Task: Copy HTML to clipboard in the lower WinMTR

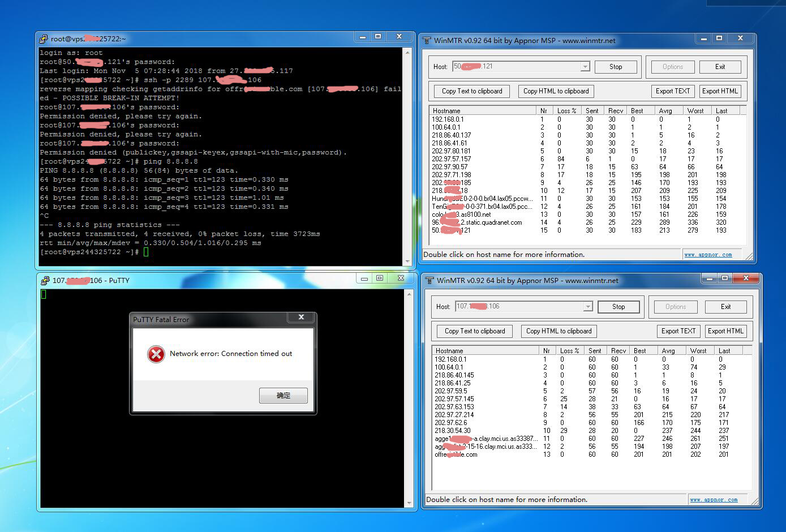Action: tap(559, 331)
